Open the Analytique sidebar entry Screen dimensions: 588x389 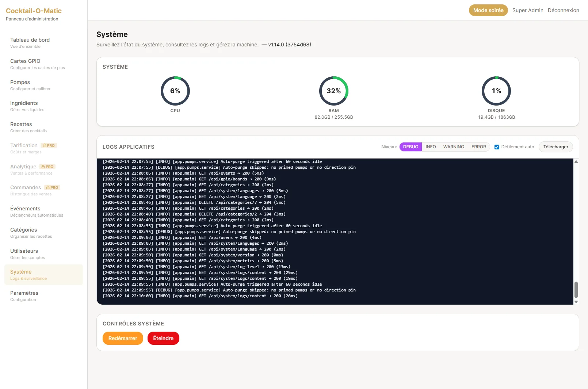(43, 169)
